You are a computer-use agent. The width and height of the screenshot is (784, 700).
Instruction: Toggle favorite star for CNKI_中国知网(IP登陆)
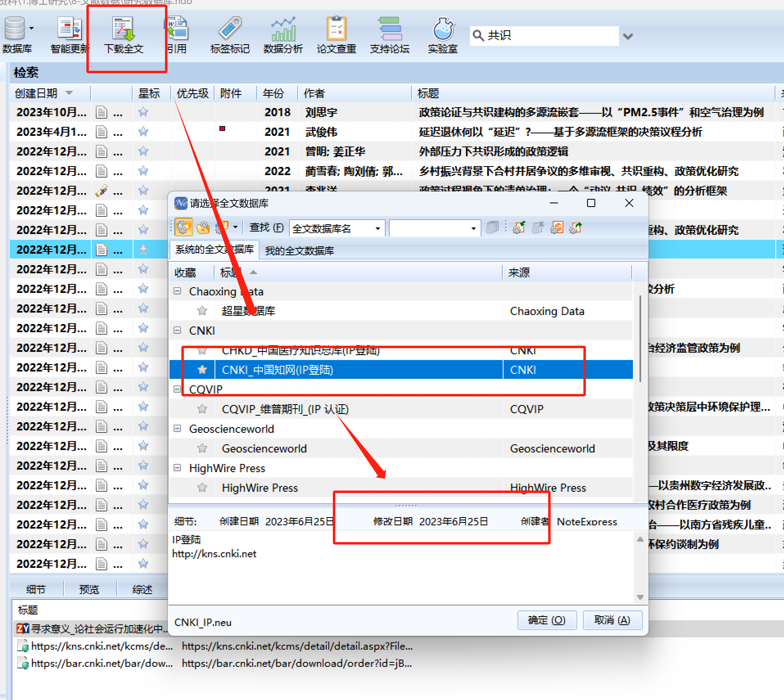click(x=202, y=370)
